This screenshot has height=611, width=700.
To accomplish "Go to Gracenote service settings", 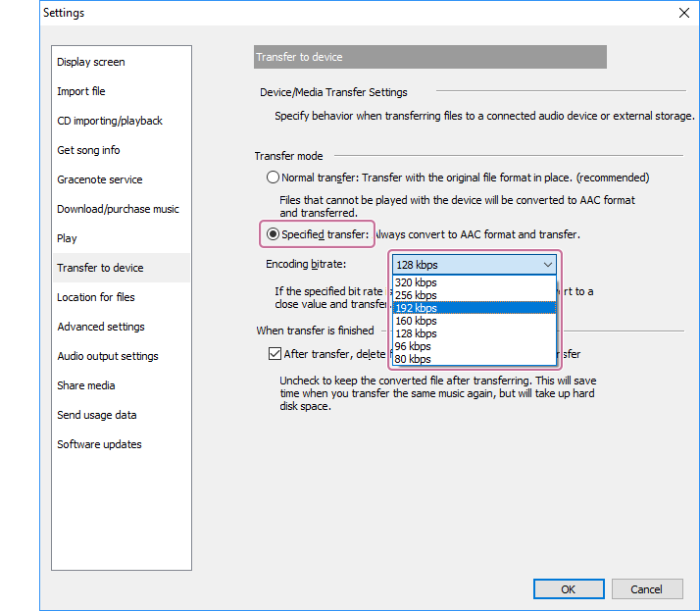I will (x=100, y=179).
